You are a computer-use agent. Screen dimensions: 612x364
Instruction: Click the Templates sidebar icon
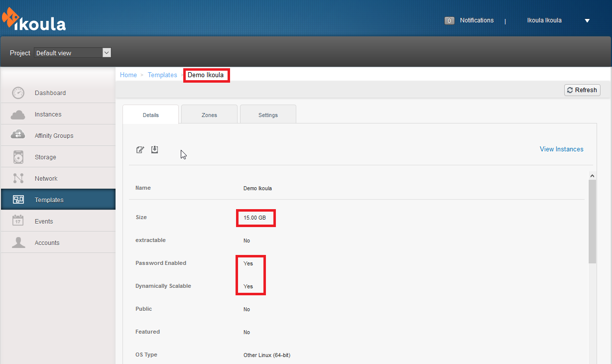click(18, 200)
